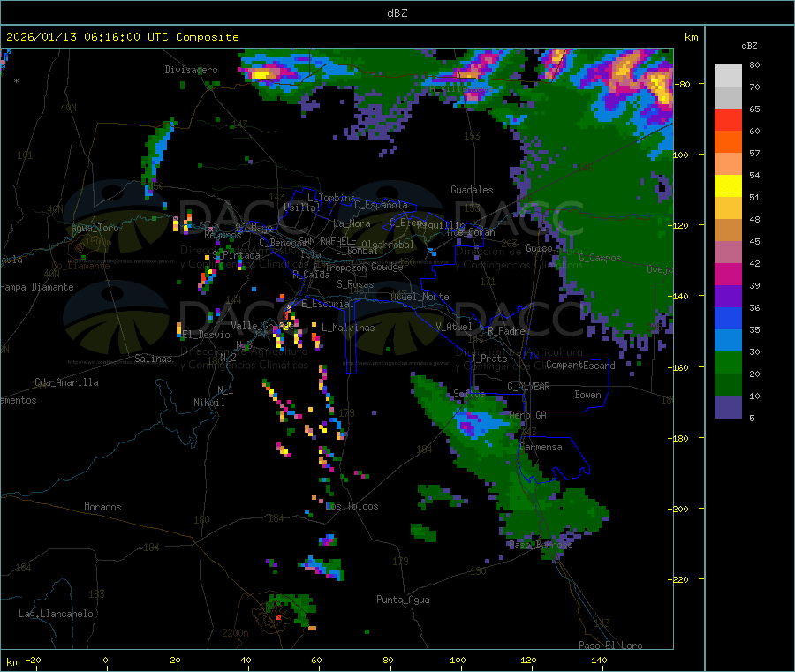This screenshot has height=672, width=795.
Task: Click the Lag.Llancanelo label
Action: click(57, 614)
